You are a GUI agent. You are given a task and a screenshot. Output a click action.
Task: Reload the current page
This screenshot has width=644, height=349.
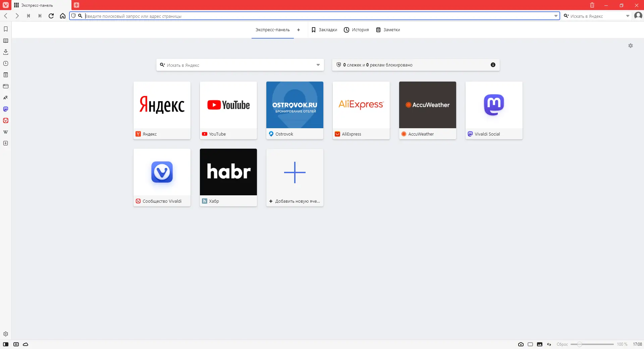point(51,16)
